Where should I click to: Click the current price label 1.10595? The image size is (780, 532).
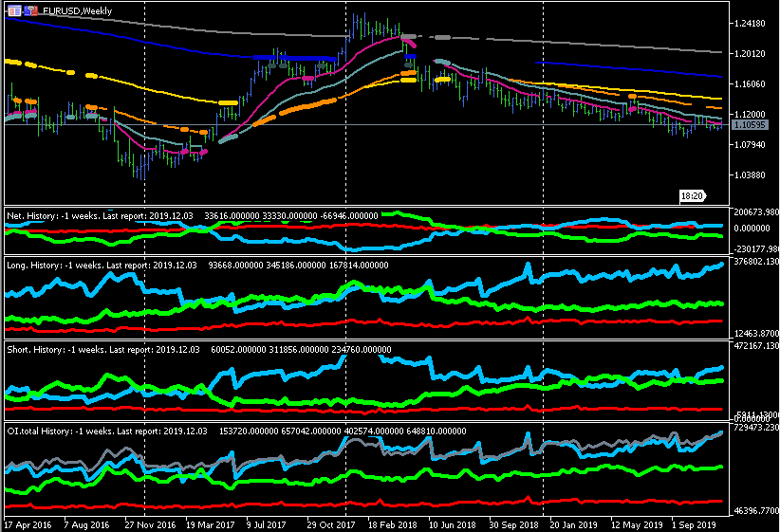pos(750,125)
